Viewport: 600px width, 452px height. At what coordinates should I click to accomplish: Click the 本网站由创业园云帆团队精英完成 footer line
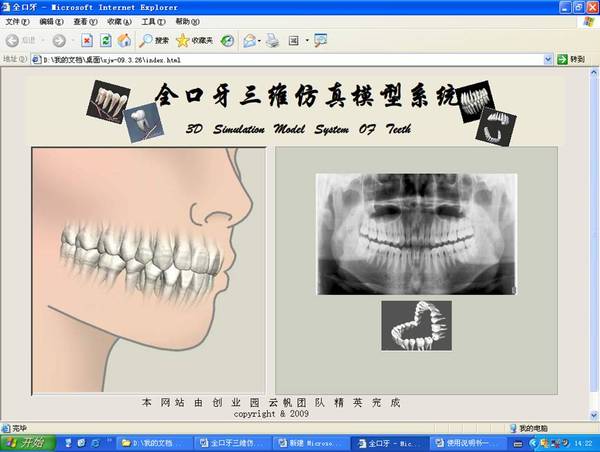point(271,402)
